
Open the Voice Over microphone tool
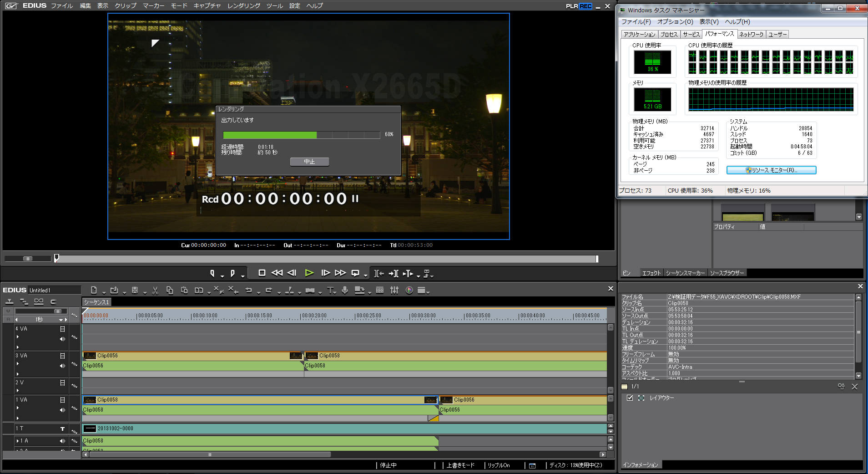pos(345,290)
